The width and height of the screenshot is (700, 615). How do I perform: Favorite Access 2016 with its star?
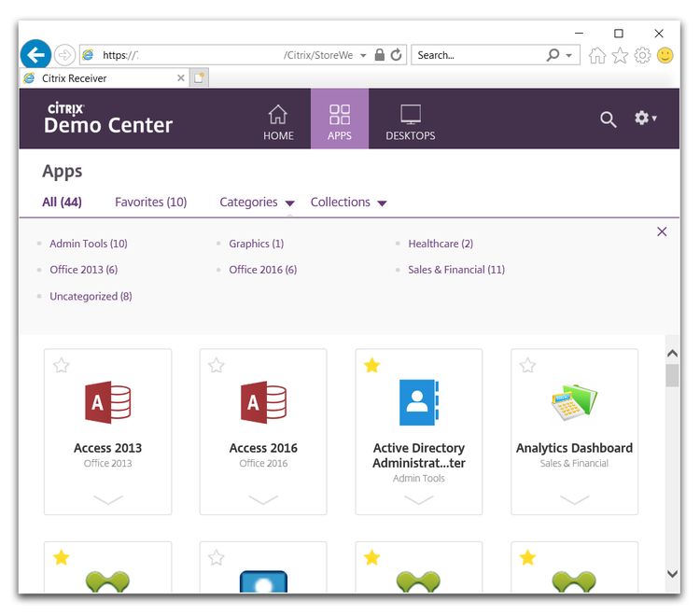coord(217,366)
